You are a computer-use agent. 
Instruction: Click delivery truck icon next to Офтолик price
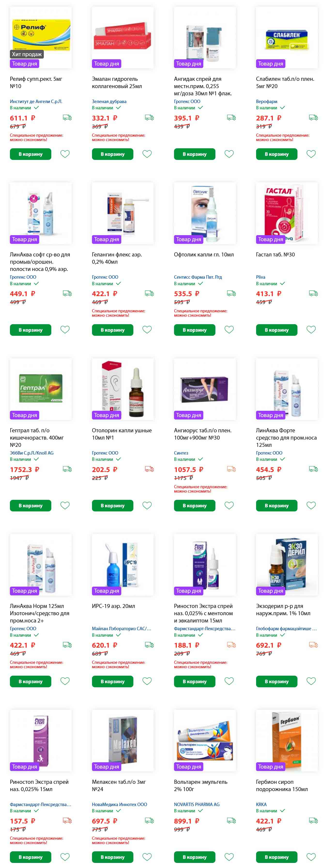(231, 293)
